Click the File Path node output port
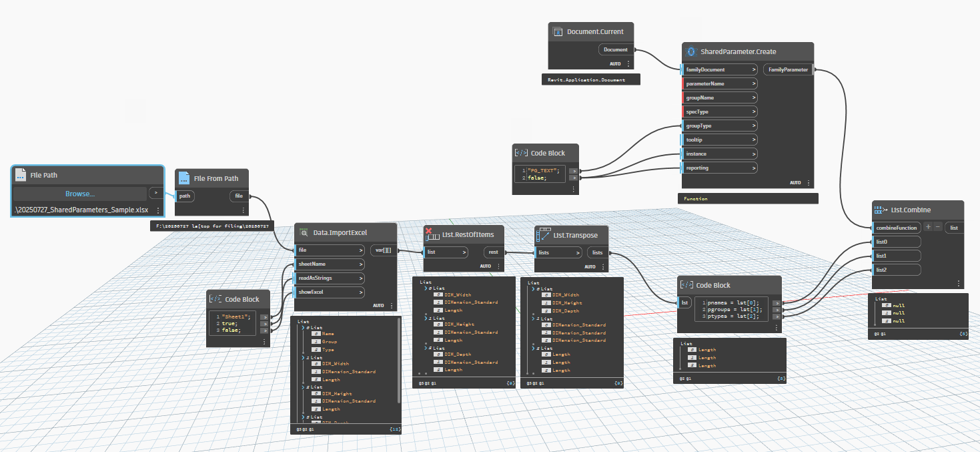The height and width of the screenshot is (452, 980). [155, 194]
